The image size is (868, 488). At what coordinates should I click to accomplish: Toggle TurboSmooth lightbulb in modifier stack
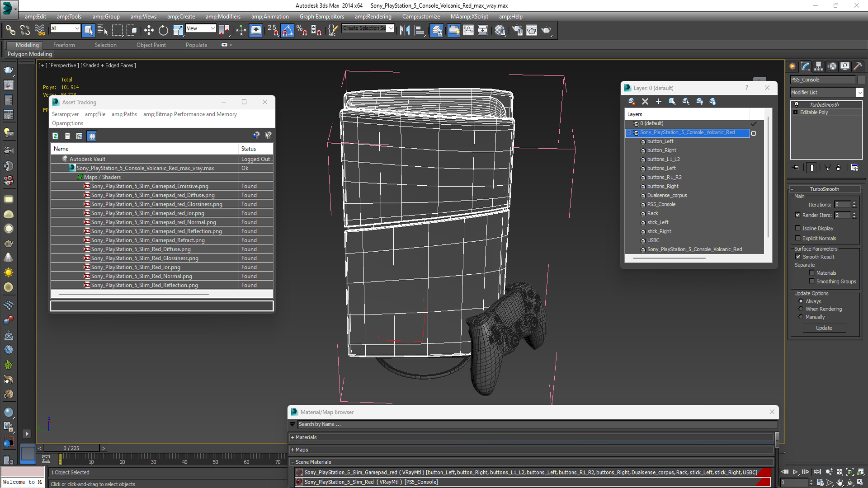[797, 104]
